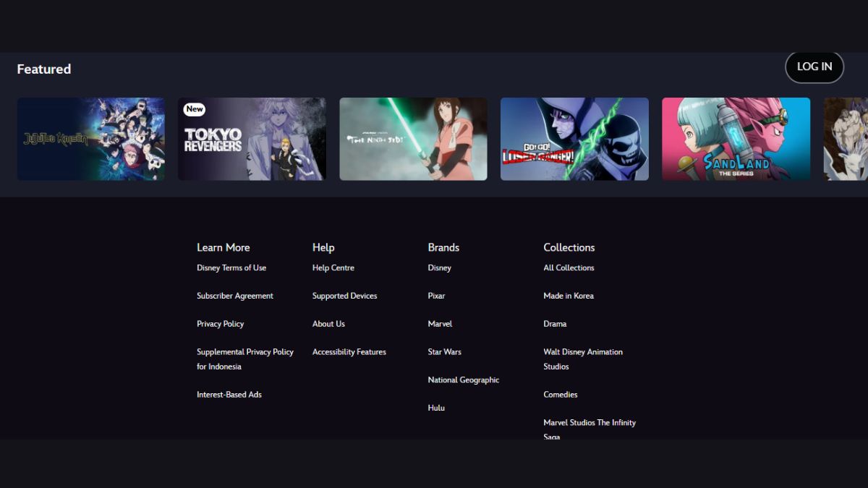Image resolution: width=868 pixels, height=488 pixels.
Task: Open National Geographic brand link
Action: click(x=464, y=380)
